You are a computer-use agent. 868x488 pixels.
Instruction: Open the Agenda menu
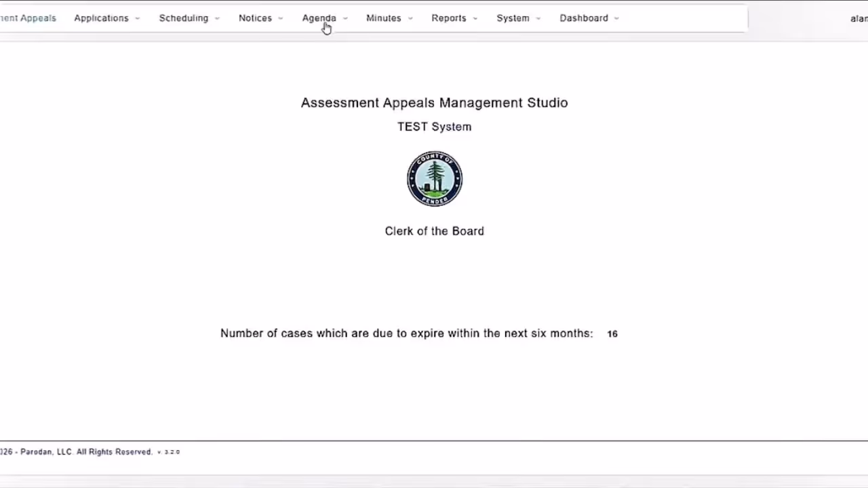[319, 18]
